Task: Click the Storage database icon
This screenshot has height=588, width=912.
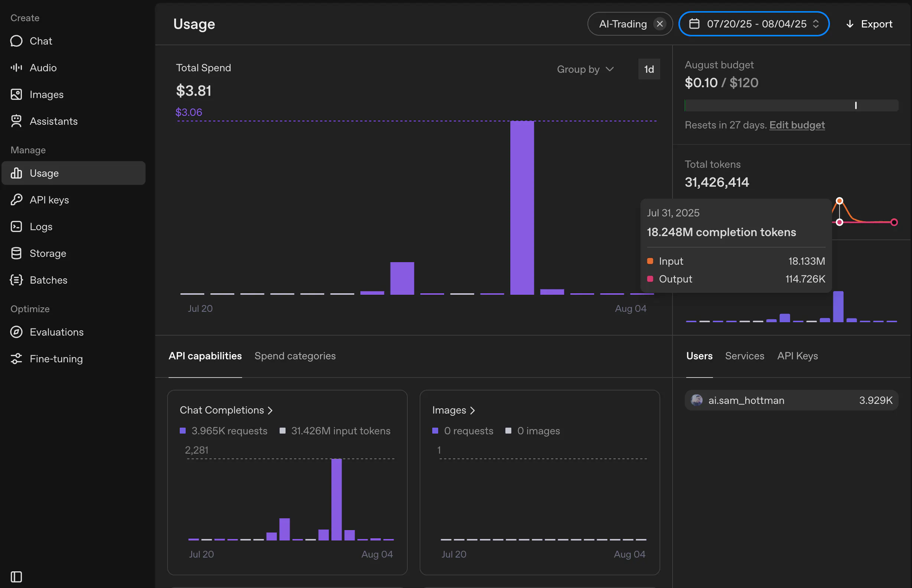Action: coord(16,253)
